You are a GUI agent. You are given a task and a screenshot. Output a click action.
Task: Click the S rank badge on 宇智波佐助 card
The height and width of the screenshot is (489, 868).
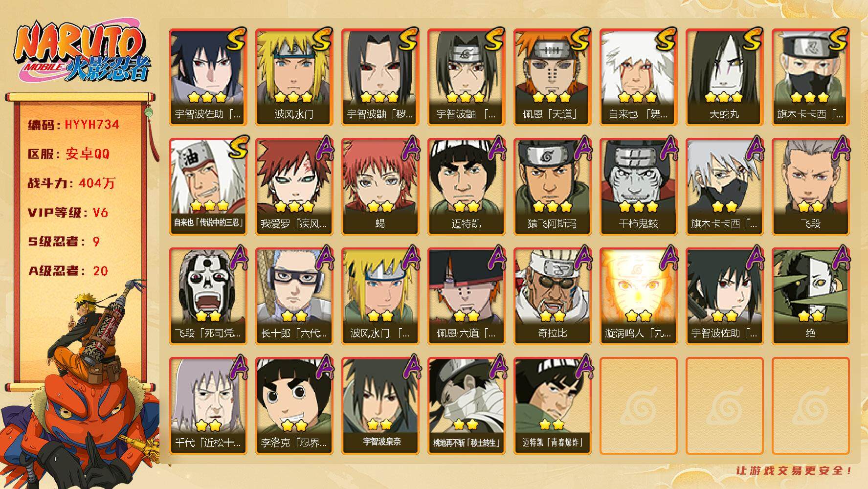tap(236, 40)
